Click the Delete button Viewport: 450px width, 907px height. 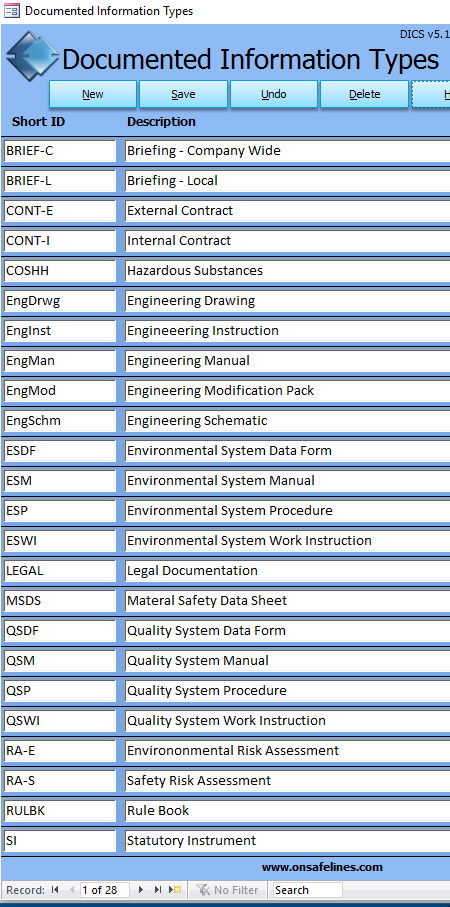364,94
